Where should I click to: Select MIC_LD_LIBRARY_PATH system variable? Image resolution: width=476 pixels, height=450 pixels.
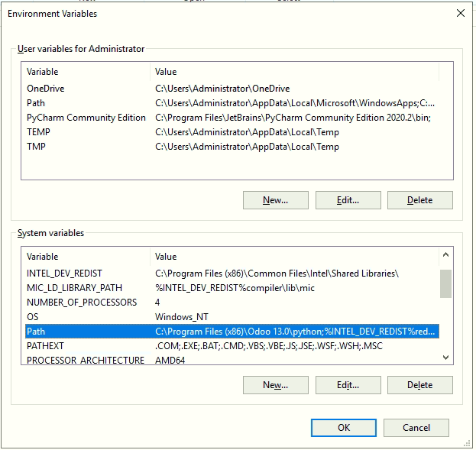(74, 288)
